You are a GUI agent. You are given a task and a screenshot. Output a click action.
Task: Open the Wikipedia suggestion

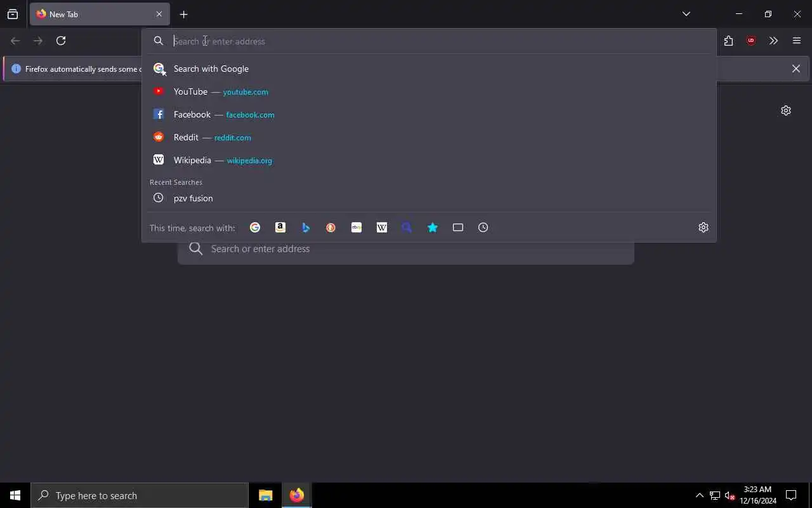coord(429,160)
